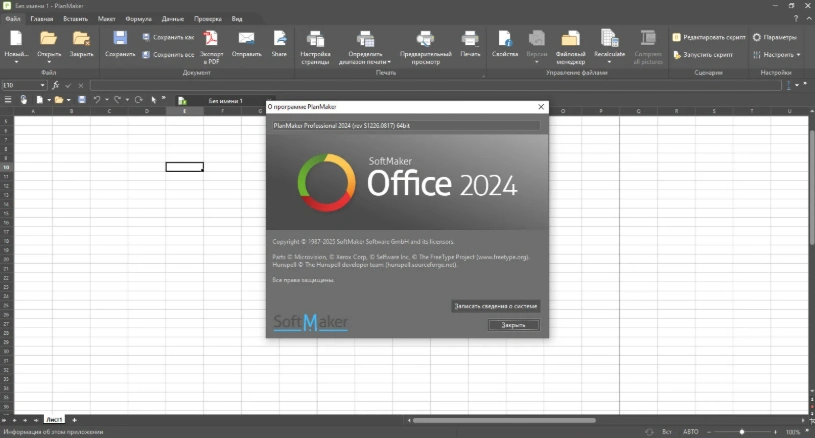This screenshot has height=438, width=815.
Task: Click Export to PDF icon
Action: [211, 38]
